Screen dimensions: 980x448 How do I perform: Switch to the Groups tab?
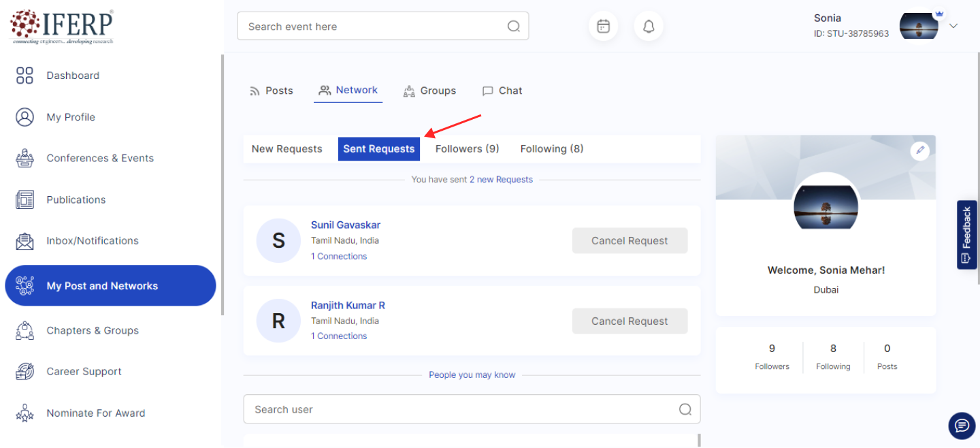point(429,91)
